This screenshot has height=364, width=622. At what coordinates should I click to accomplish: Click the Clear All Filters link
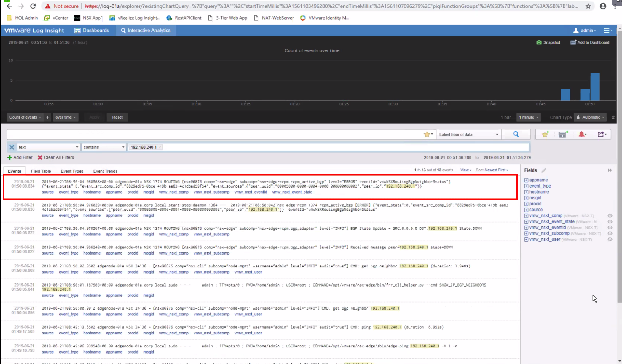pos(56,157)
